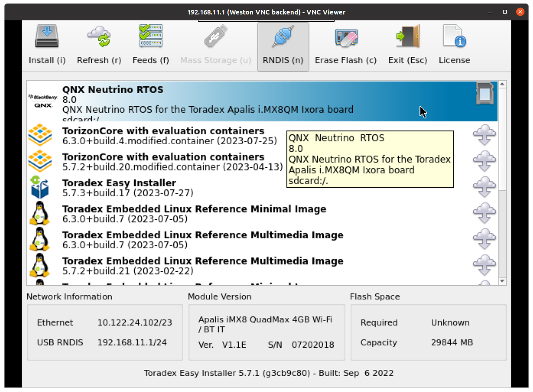
Task: Select the QNX Neutrino RTOS entry
Action: point(208,100)
